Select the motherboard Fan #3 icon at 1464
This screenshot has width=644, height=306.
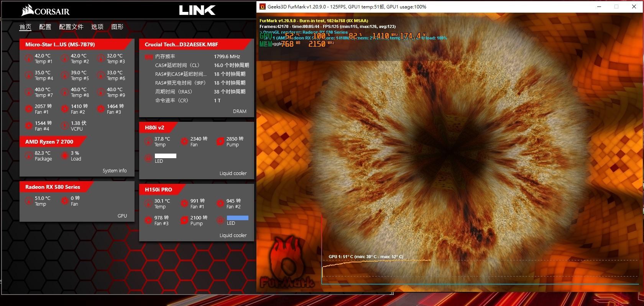point(100,109)
